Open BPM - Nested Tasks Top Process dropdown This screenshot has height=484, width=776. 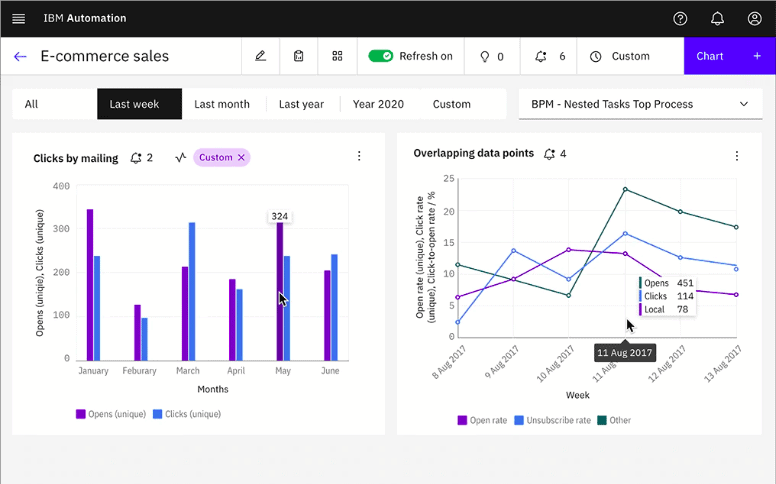[640, 104]
